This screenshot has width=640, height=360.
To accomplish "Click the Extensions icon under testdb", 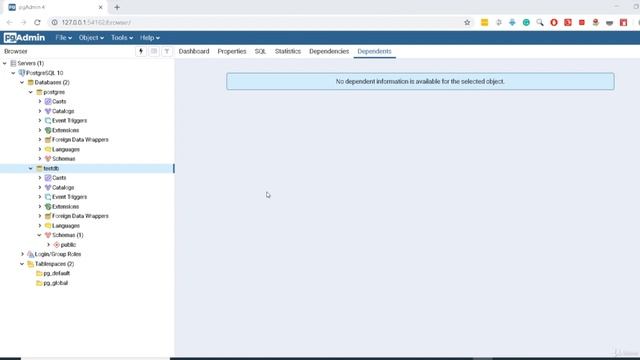I will coord(48,207).
